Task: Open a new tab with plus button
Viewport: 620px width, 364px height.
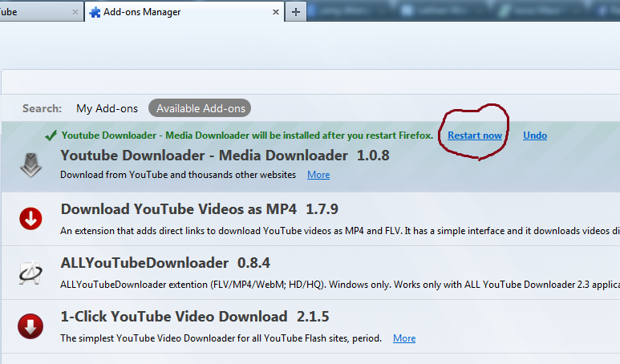Action: (x=296, y=12)
